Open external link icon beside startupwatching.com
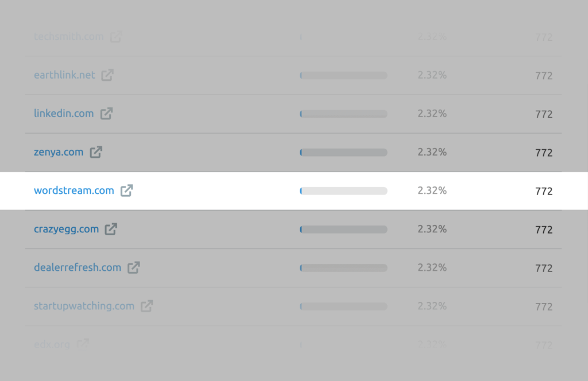 pyautogui.click(x=147, y=306)
